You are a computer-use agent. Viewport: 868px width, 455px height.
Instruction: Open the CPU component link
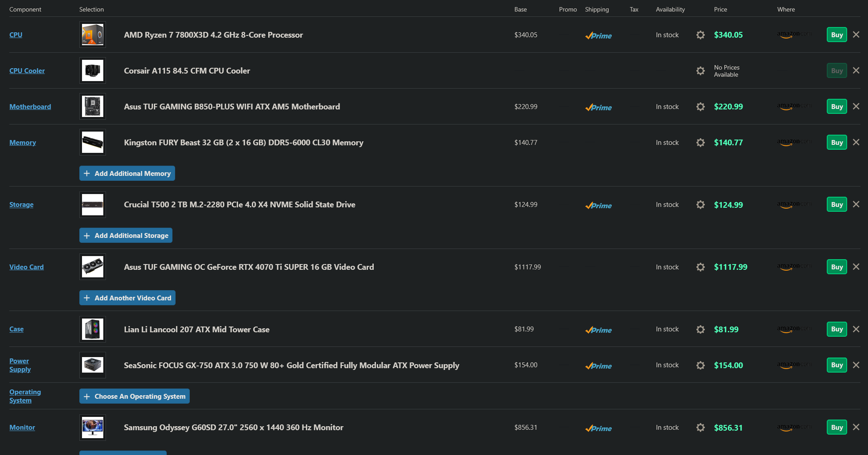16,35
